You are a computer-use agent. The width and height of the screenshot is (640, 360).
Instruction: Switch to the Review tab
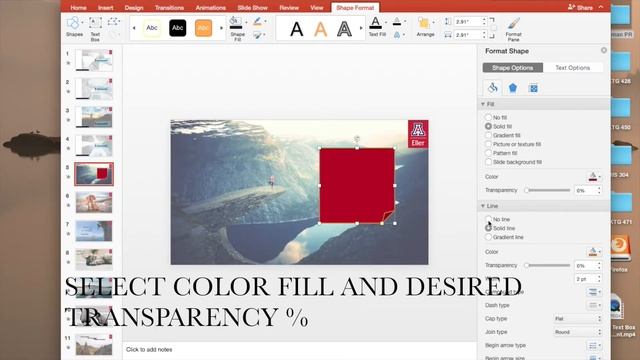pos(289,8)
